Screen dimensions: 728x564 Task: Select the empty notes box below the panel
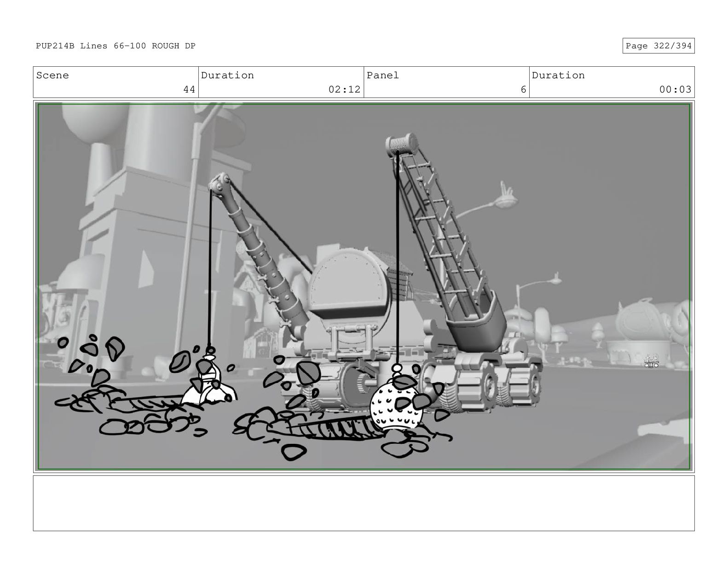[364, 503]
